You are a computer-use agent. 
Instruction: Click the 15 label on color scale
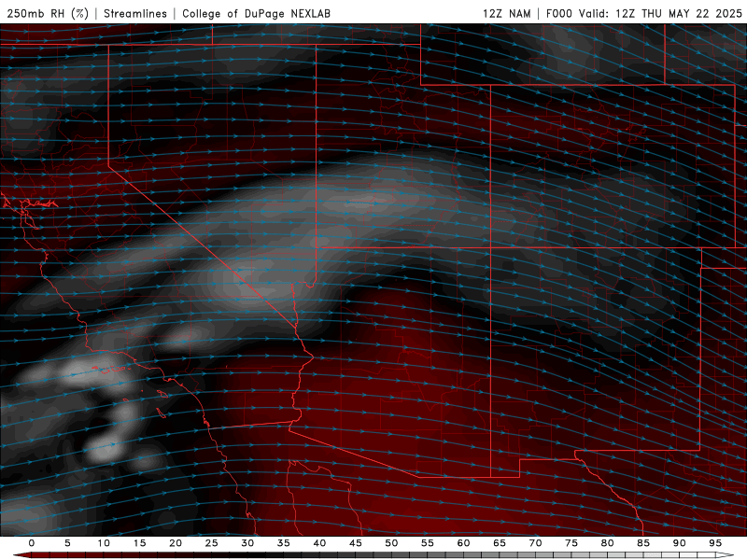139,543
